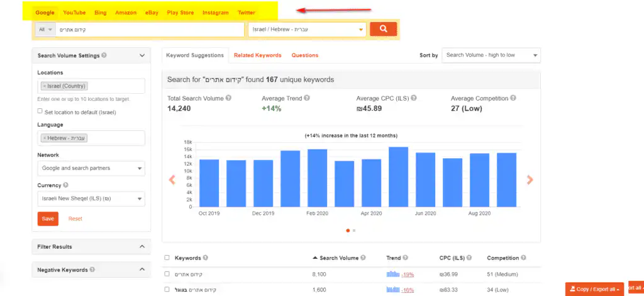Check the first keyword row checkbox

click(x=167, y=274)
